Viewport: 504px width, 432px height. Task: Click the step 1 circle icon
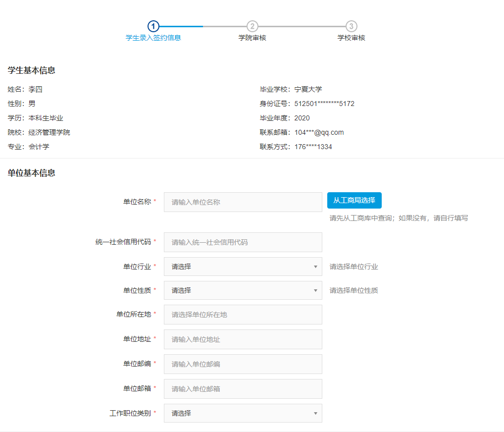click(153, 26)
